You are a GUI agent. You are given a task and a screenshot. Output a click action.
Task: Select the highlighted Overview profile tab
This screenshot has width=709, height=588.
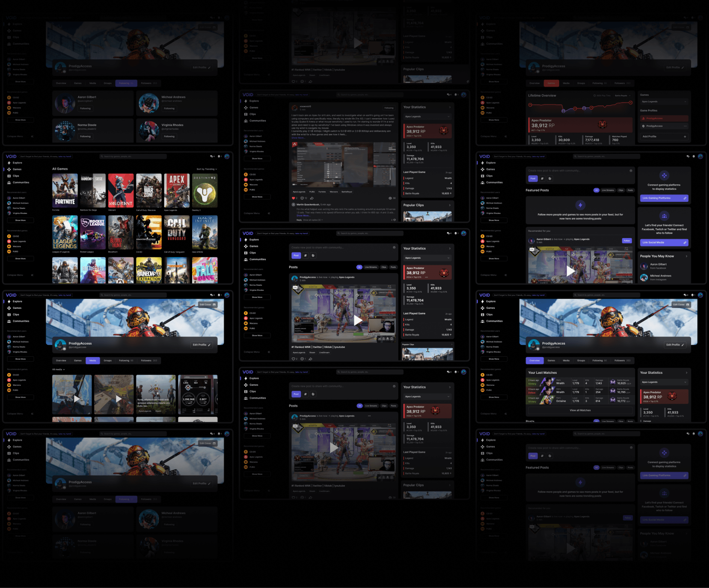coord(534,361)
